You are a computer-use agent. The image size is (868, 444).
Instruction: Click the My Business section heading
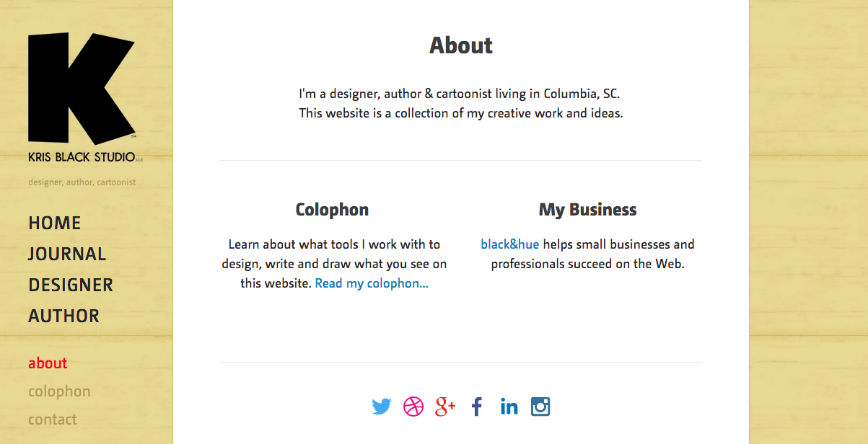click(x=588, y=210)
